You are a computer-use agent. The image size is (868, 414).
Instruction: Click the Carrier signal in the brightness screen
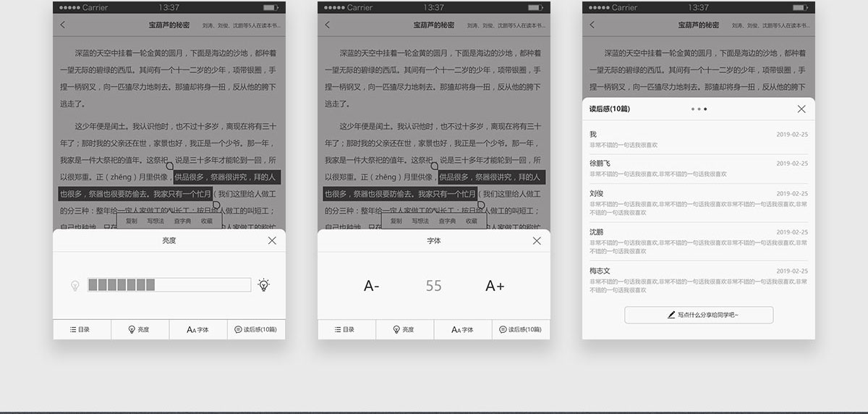(83, 7)
